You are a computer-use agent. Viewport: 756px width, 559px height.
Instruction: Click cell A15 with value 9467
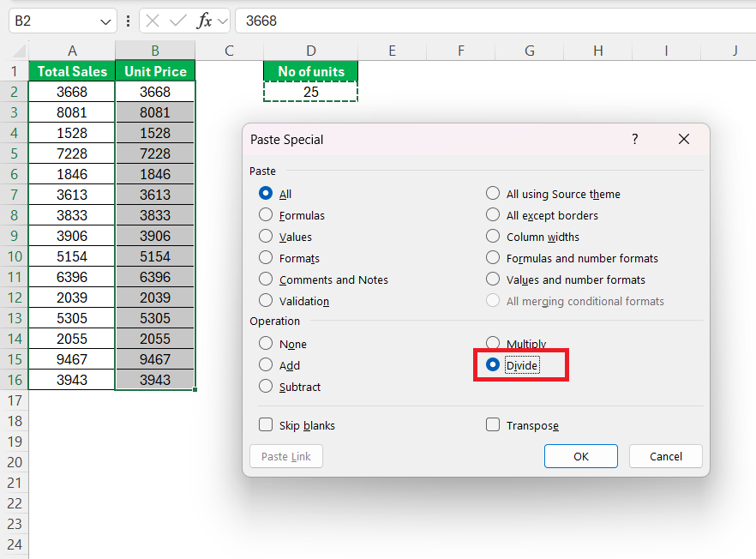pos(72,359)
